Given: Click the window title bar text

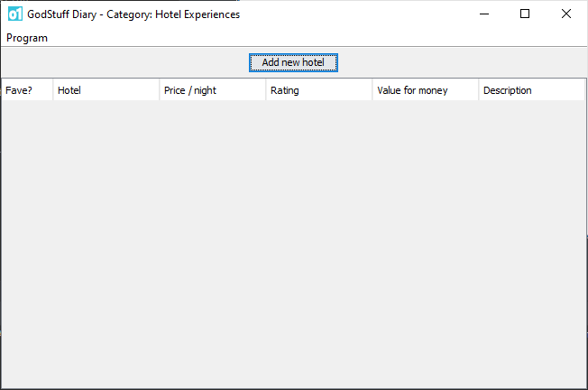Looking at the screenshot, I should pyautogui.click(x=133, y=14).
